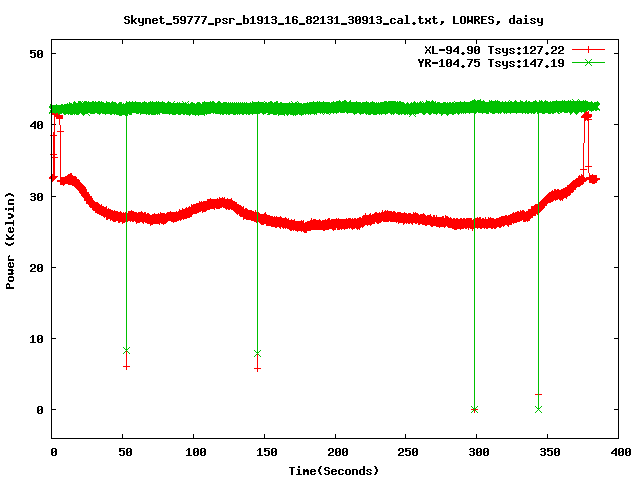Click x-axis tick label 100
Screen dimensions: 640x480
tap(196, 452)
